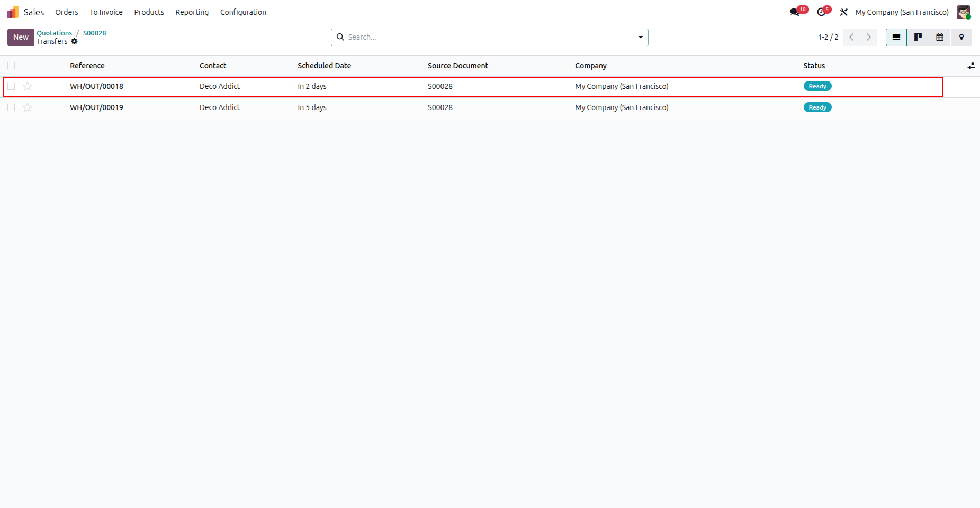Click the Sales app title

pos(34,12)
